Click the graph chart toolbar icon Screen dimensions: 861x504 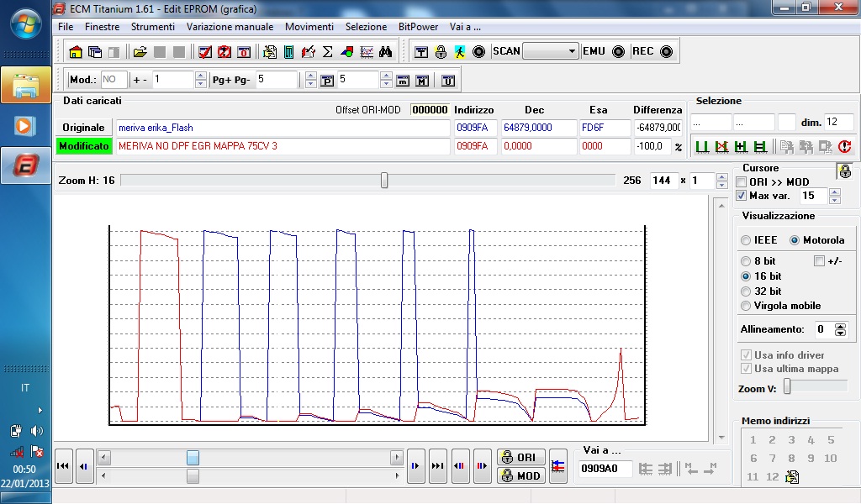pyautogui.click(x=367, y=51)
